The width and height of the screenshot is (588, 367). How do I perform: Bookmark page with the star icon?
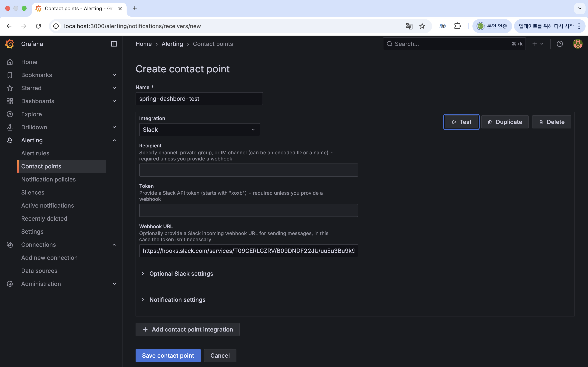[x=422, y=26]
